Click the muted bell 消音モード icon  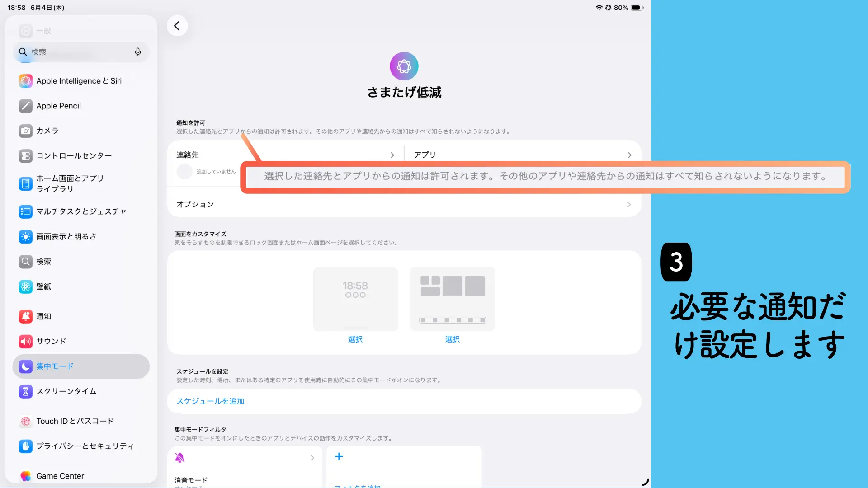(180, 458)
